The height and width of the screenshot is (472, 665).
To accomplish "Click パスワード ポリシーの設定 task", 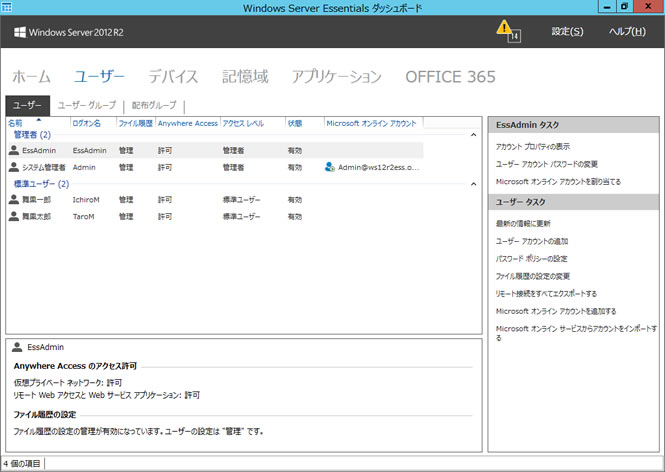I will (x=531, y=259).
